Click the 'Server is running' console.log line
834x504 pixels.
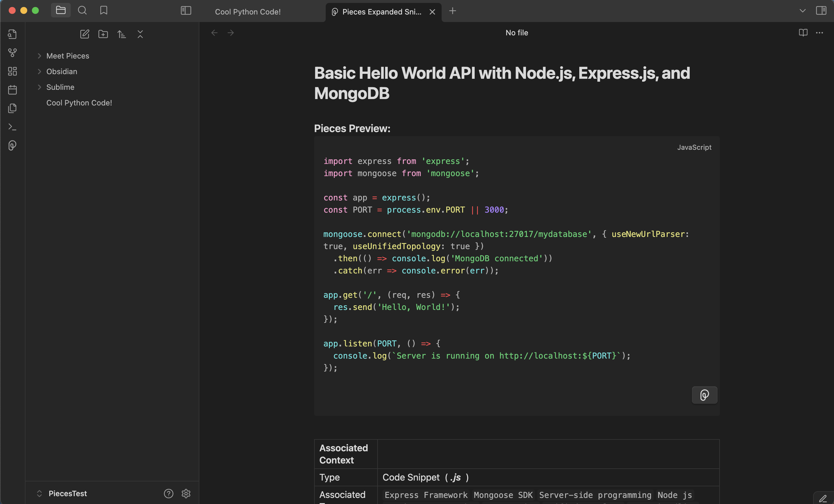point(482,355)
